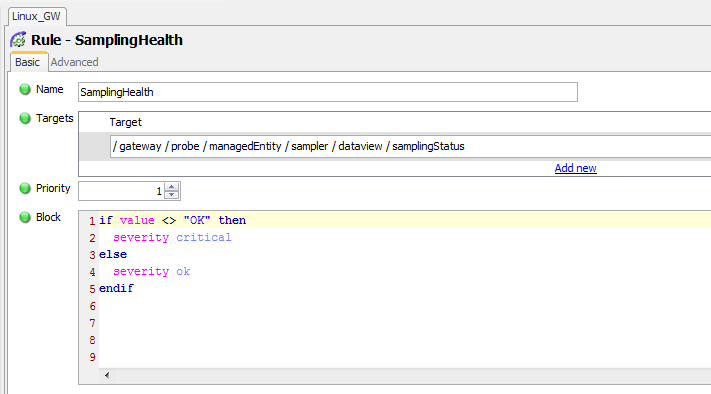The height and width of the screenshot is (394, 711).
Task: Open the Linux_GW tab
Action: click(36, 16)
